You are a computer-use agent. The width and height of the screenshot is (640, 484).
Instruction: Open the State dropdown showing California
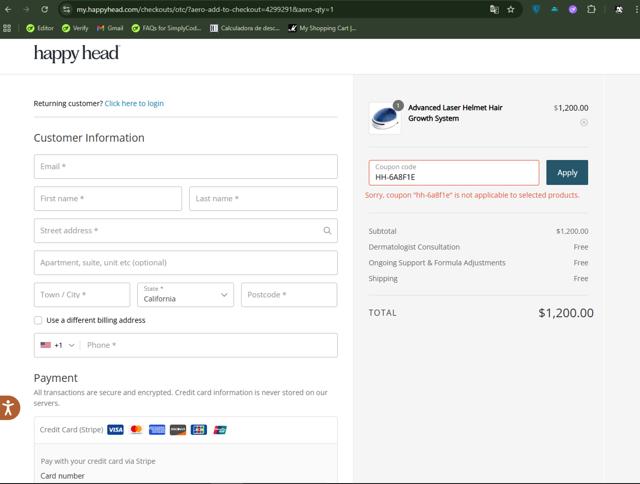186,295
